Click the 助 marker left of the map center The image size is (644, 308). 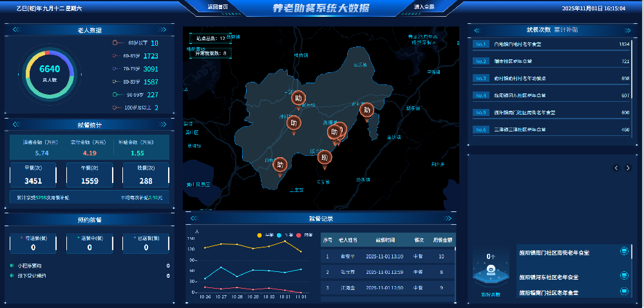click(294, 123)
